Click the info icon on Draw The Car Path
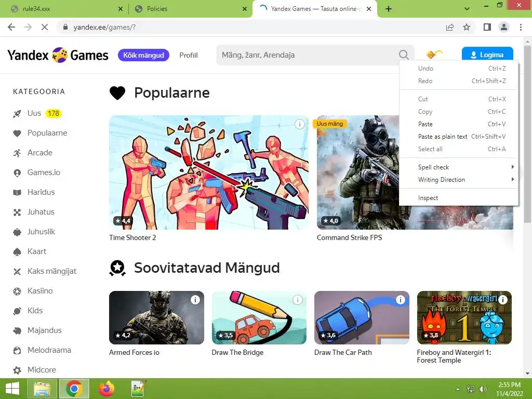 click(x=401, y=300)
